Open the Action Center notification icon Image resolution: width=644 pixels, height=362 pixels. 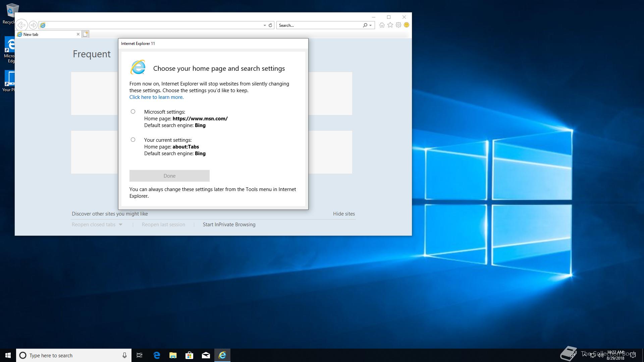pyautogui.click(x=633, y=355)
